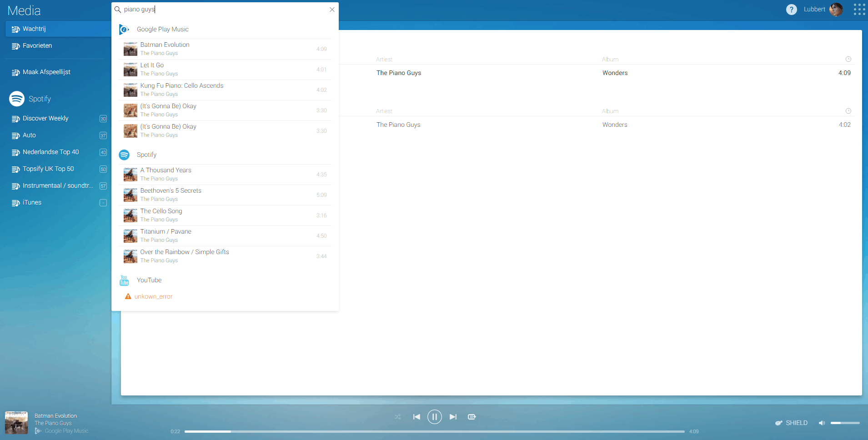Click the Maak Afspeellijst icon
The width and height of the screenshot is (868, 440).
15,72
